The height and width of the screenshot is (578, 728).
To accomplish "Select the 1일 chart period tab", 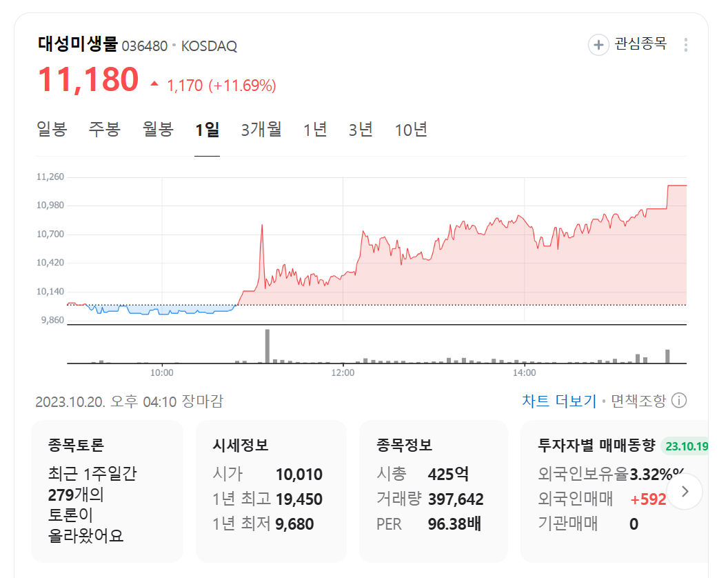I will (207, 129).
